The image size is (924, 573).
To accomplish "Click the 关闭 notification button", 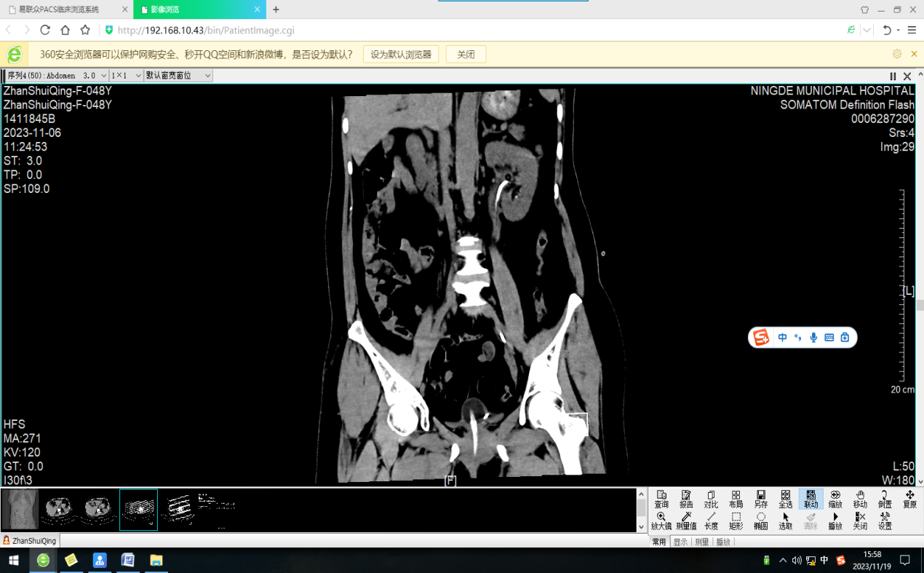I will point(466,55).
